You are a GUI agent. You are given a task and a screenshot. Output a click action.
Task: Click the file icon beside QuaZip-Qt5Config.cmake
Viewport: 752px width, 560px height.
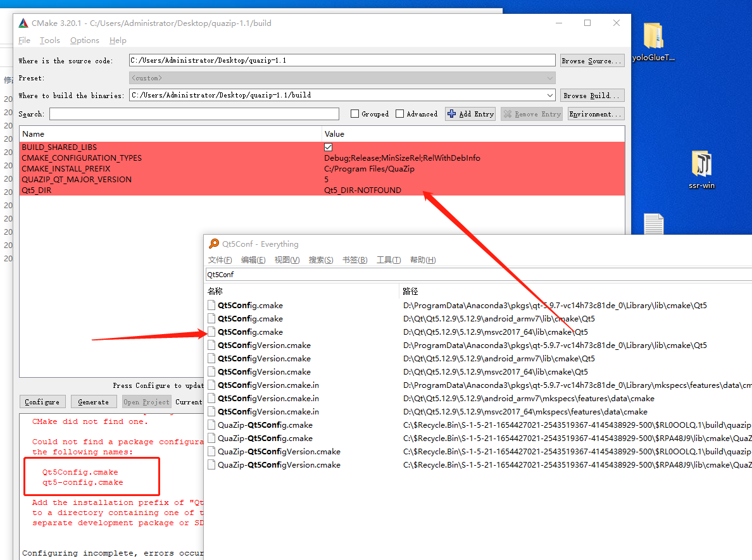(211, 425)
